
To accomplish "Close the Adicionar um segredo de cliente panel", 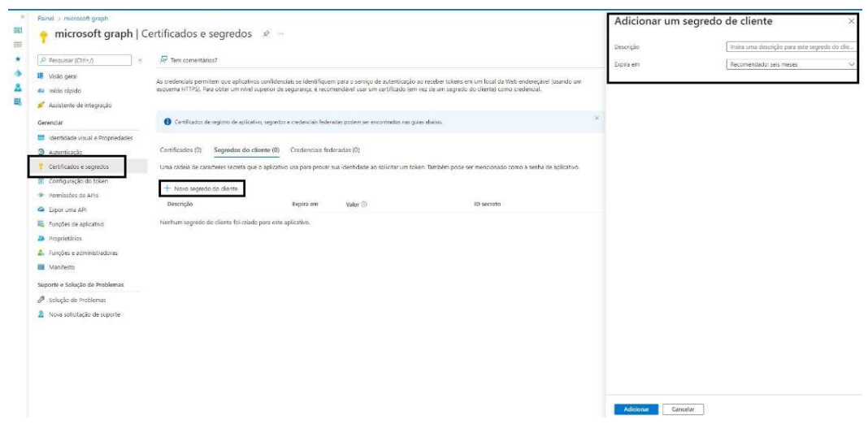I will click(x=852, y=22).
